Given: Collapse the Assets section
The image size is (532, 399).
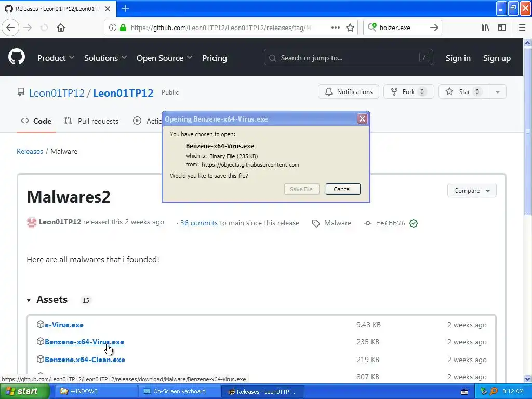Looking at the screenshot, I should coord(47,300).
